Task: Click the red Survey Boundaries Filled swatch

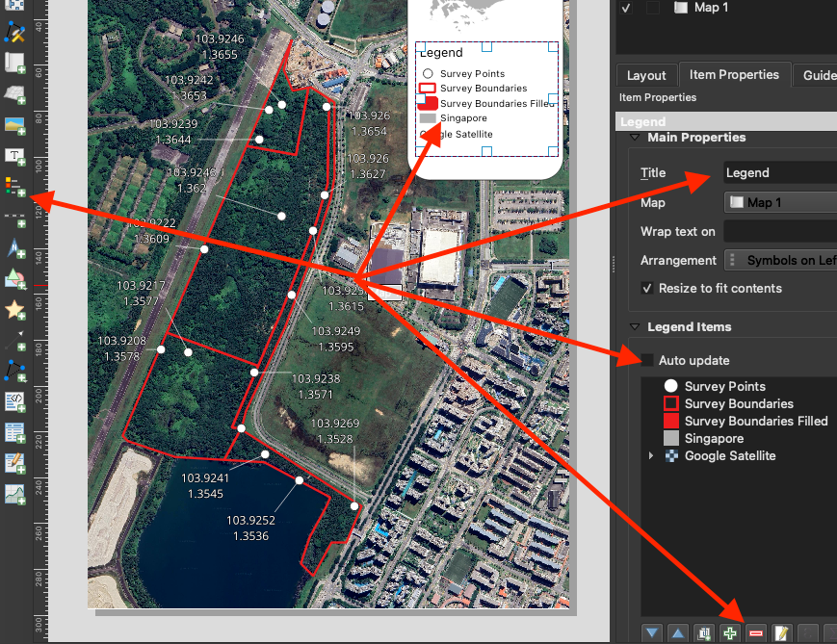Action: click(x=671, y=421)
